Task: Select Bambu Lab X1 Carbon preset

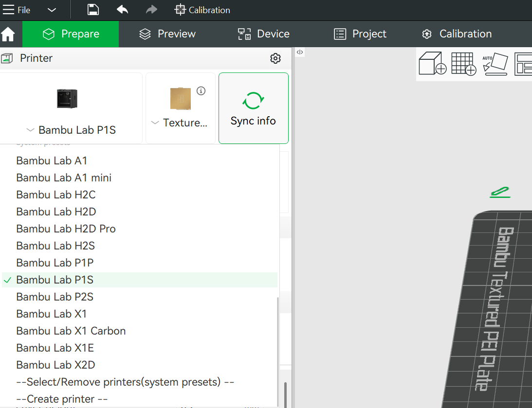Action: click(139, 331)
